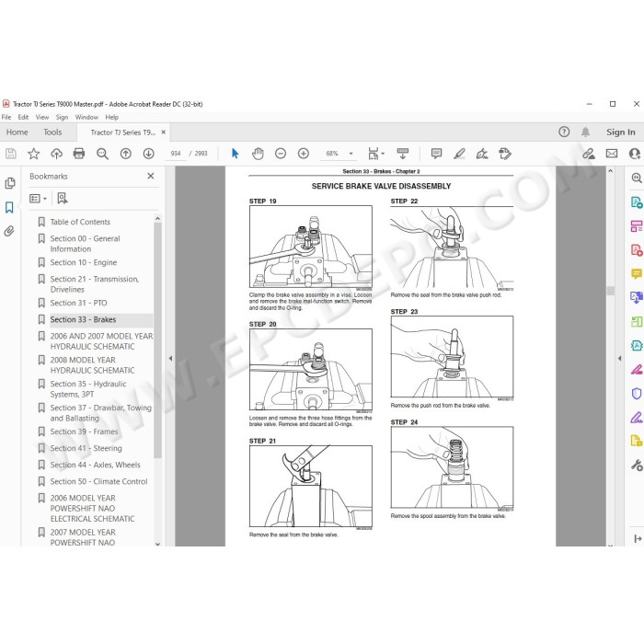The width and height of the screenshot is (644, 644).
Task: Open Protect shield tool in right pane
Action: coord(637,394)
